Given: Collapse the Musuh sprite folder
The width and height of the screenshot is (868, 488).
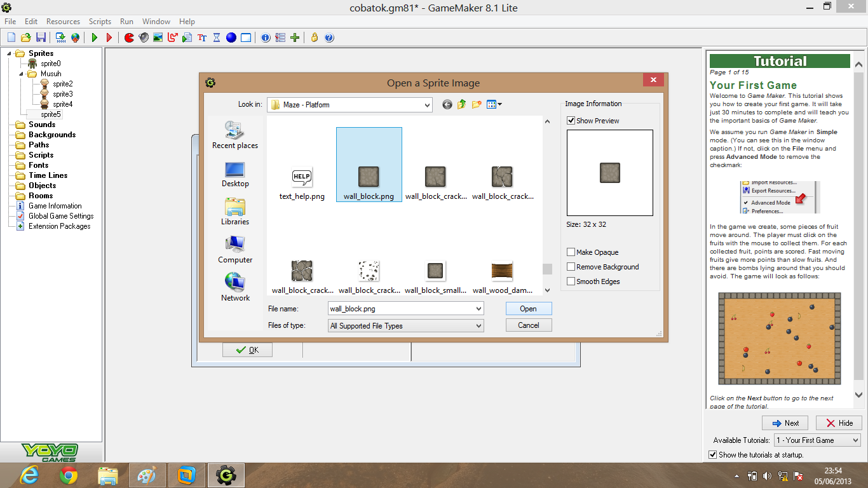Looking at the screenshot, I should pyautogui.click(x=21, y=73).
